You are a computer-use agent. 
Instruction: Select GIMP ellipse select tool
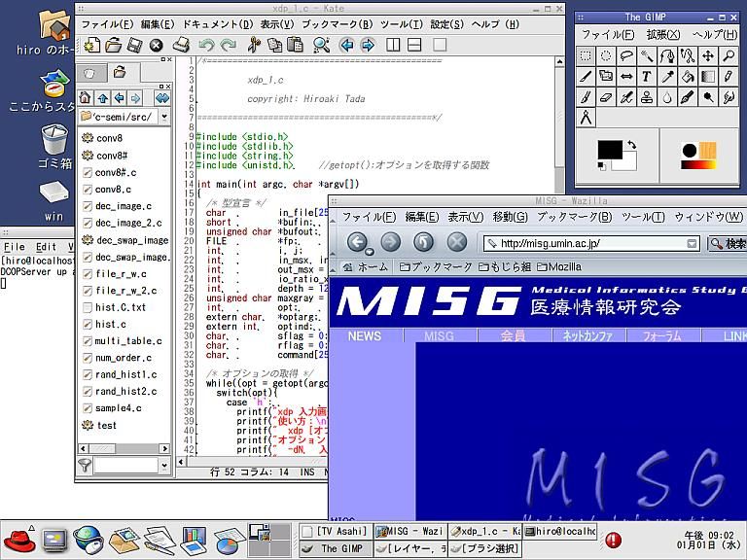[x=606, y=56]
